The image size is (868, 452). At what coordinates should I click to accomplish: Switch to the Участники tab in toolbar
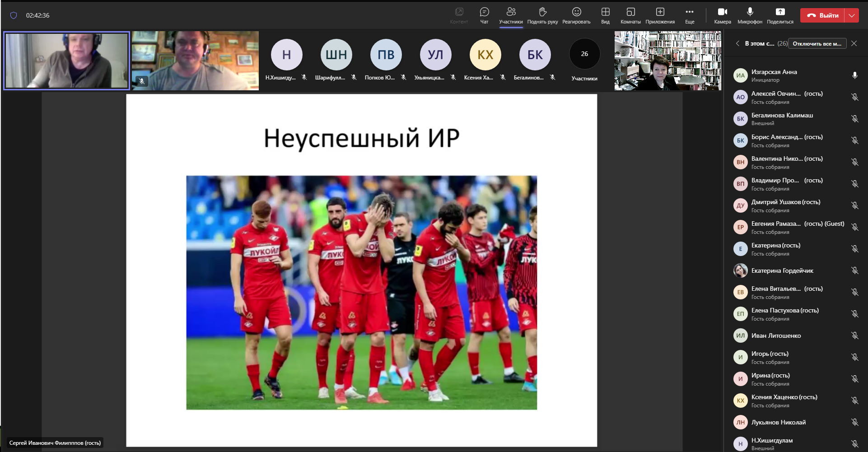(511, 15)
